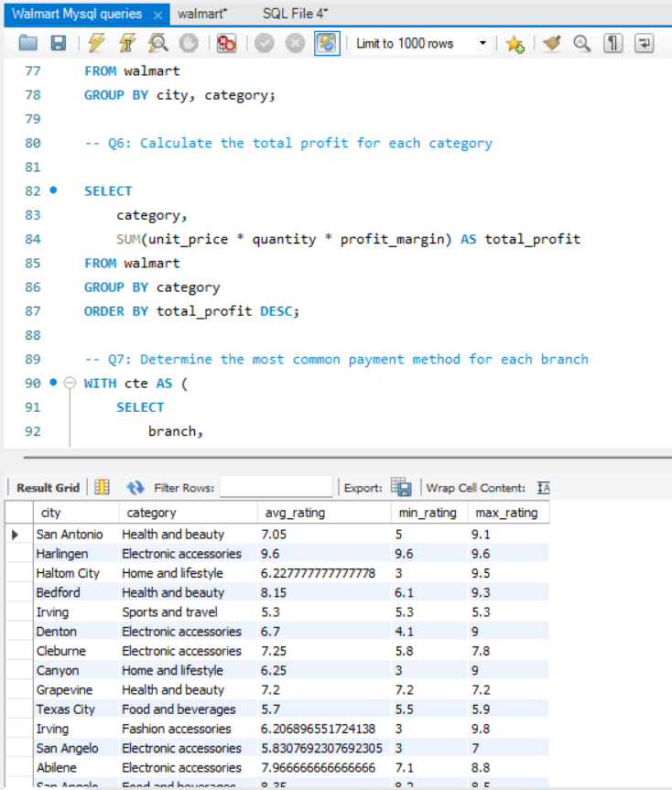This screenshot has width=672, height=790.
Task: Click the category column header
Action: point(152,513)
